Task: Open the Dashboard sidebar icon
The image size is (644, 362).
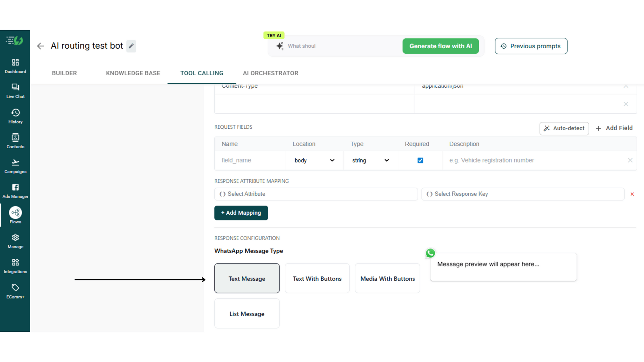Action: [15, 62]
